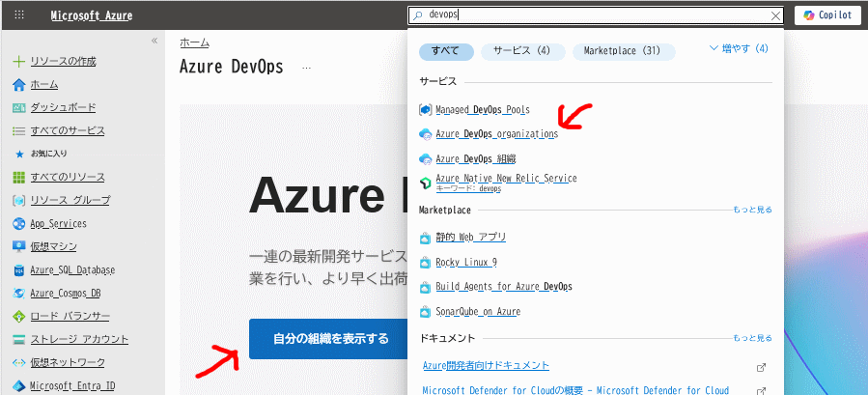This screenshot has height=395, width=868.
Task: Click the Azure Cosmos DB icon
Action: 19,294
